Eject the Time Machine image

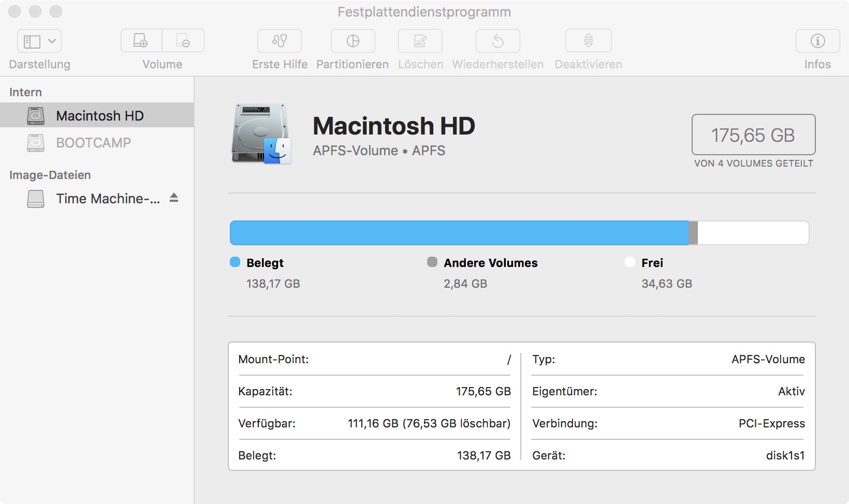174,198
